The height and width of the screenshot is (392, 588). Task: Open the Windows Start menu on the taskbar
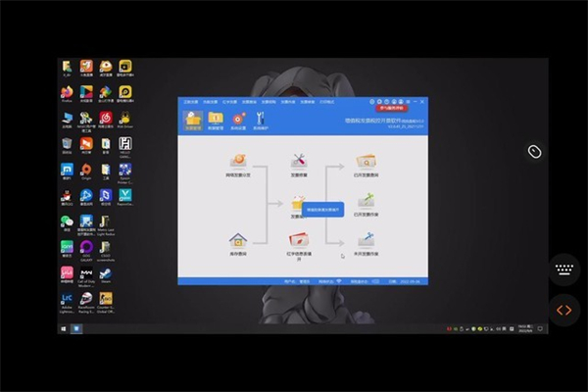tap(65, 328)
